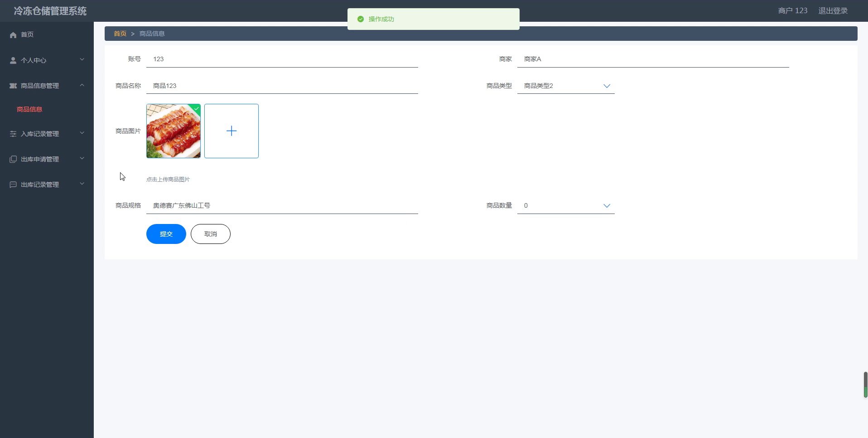Click the 商品名称 input field
868x438 pixels.
click(x=282, y=86)
